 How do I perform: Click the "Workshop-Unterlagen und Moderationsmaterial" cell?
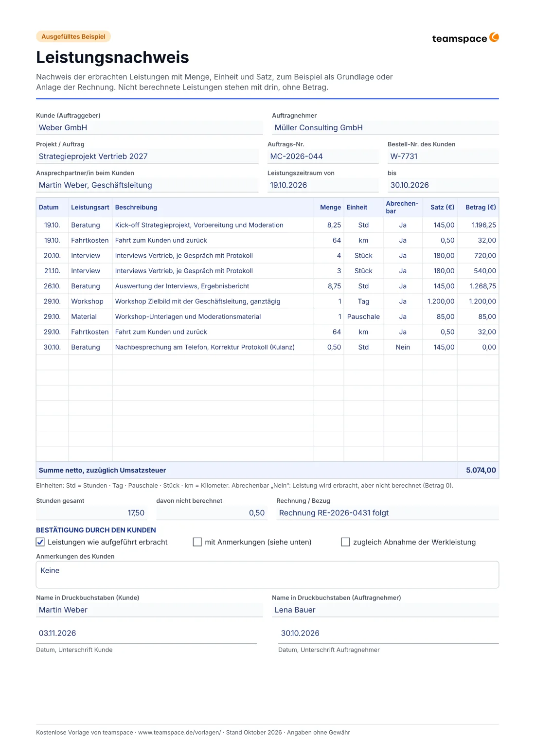(213, 317)
